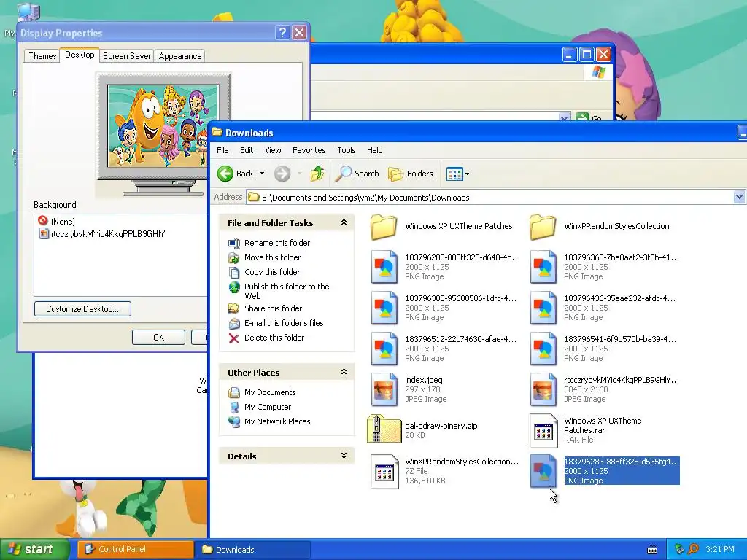Click Delete this folder link
The height and width of the screenshot is (560, 747).
[x=274, y=338]
